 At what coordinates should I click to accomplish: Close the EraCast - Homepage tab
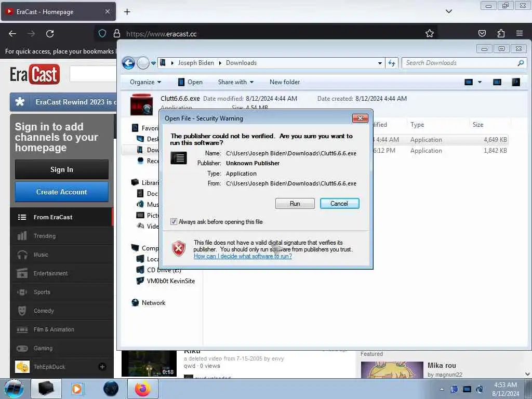(107, 12)
